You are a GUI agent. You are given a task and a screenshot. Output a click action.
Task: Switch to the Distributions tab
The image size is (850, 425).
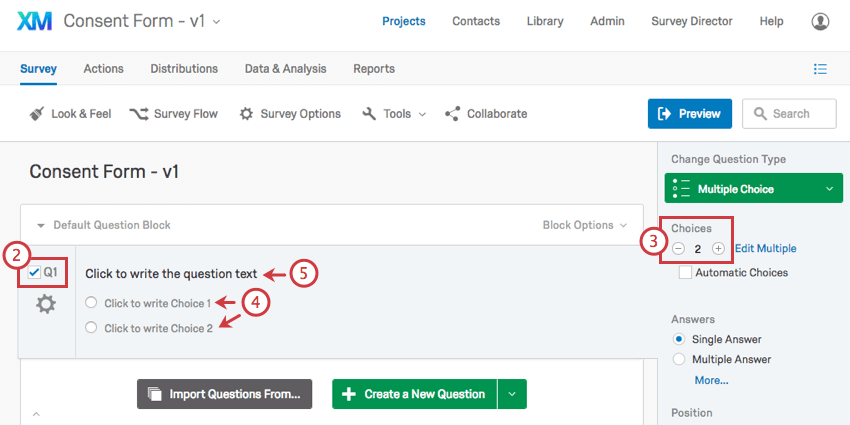click(184, 69)
